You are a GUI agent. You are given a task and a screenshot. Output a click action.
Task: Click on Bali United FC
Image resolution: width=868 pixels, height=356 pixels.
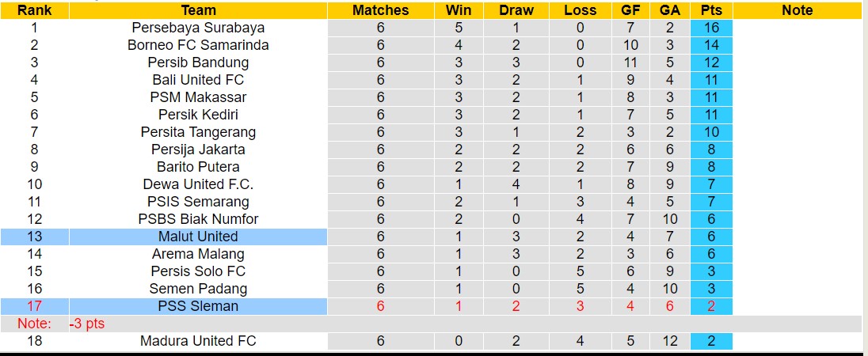198,80
